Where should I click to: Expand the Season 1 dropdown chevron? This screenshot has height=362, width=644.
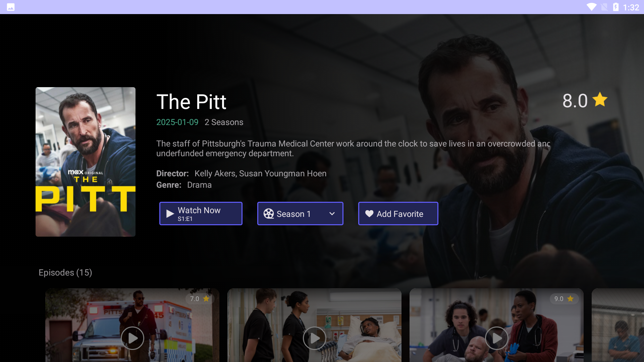(332, 214)
